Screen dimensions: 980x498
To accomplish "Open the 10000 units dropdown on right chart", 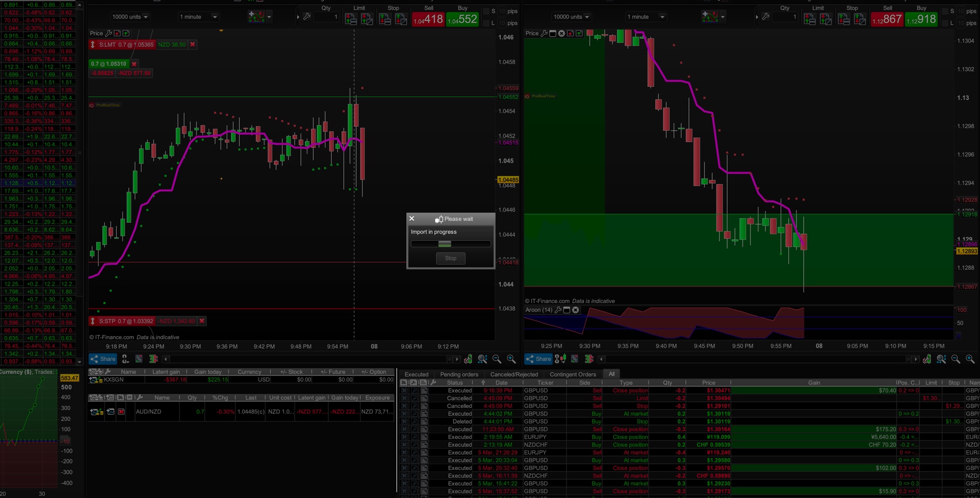I will pyautogui.click(x=571, y=17).
